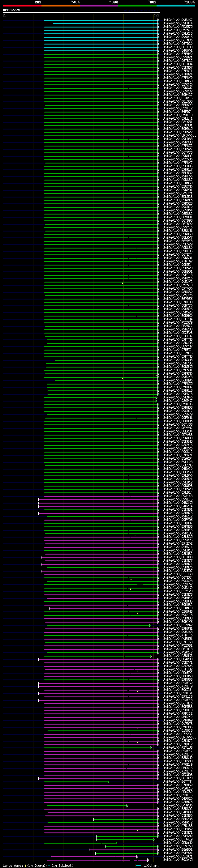Select hit label UniRef100_A2WMK3

(178, 656)
